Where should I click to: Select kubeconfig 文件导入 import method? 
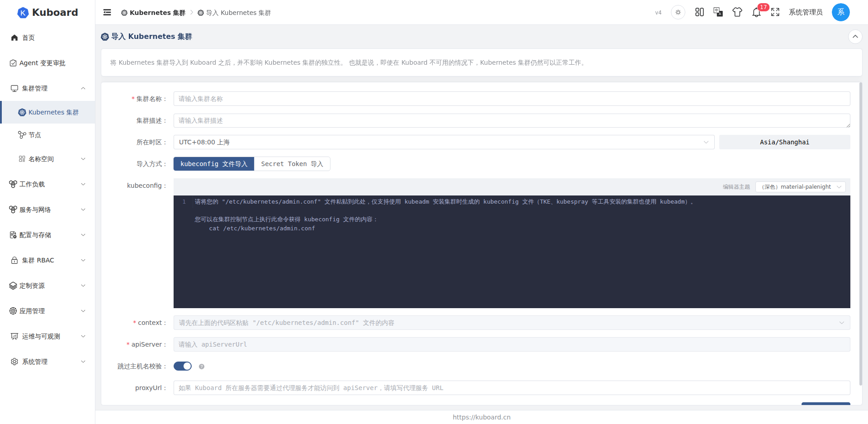tap(214, 164)
